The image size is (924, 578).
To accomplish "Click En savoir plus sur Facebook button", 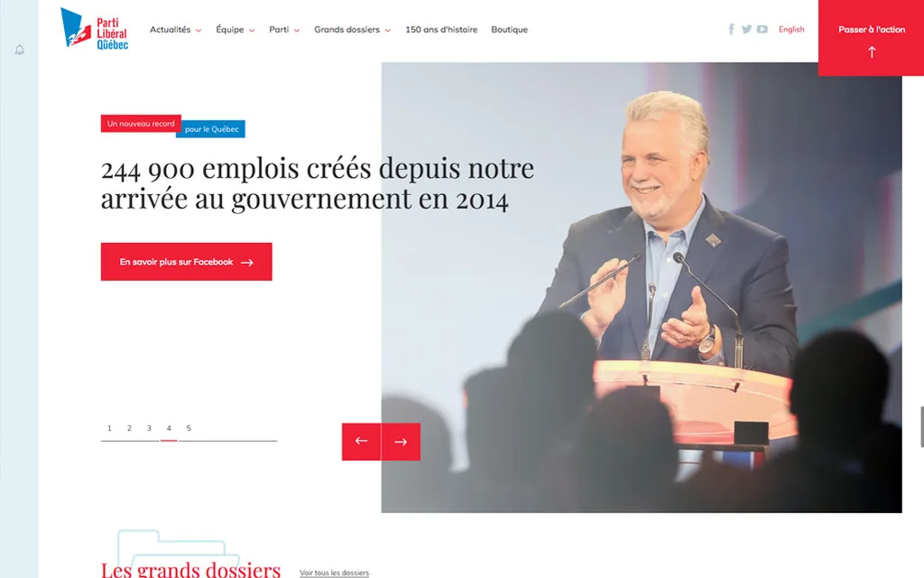I will click(x=186, y=261).
